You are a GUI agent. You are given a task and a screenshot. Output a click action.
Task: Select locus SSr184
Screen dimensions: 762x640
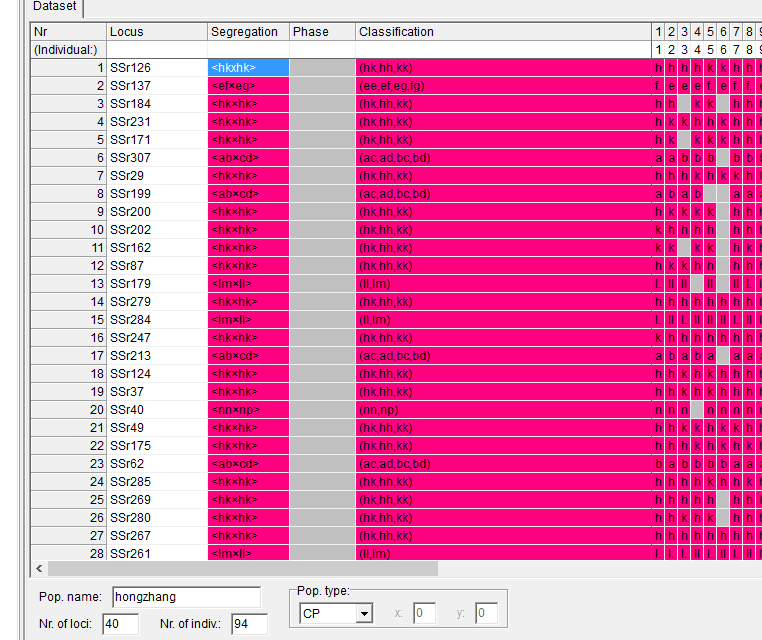(157, 104)
